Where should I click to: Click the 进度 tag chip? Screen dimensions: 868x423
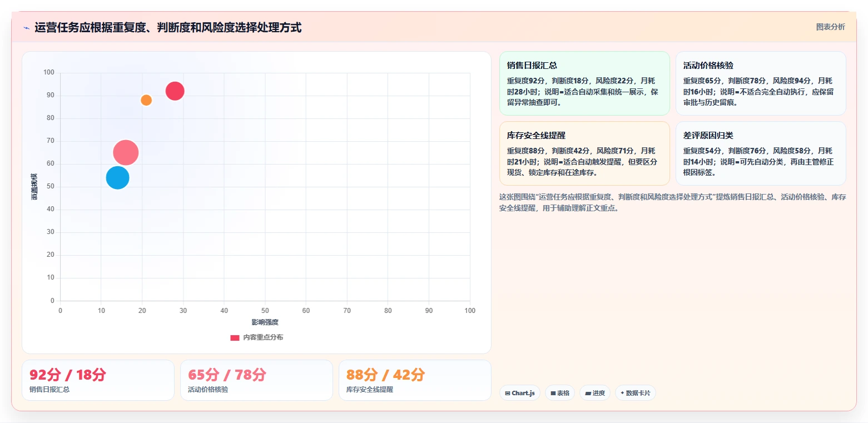(595, 393)
